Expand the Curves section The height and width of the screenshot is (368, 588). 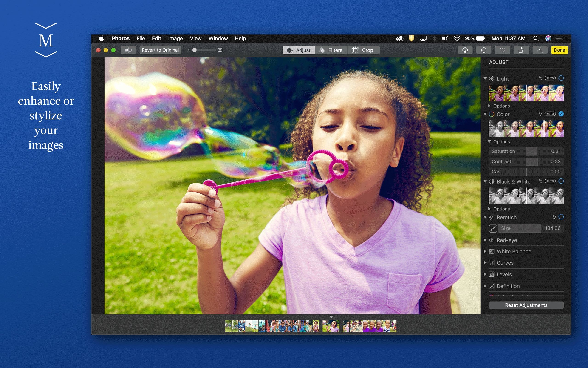pos(485,263)
